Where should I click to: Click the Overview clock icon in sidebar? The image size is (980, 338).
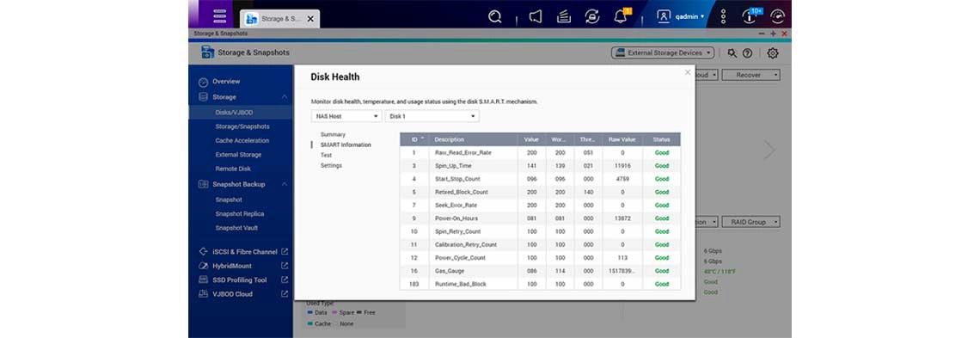tap(203, 82)
